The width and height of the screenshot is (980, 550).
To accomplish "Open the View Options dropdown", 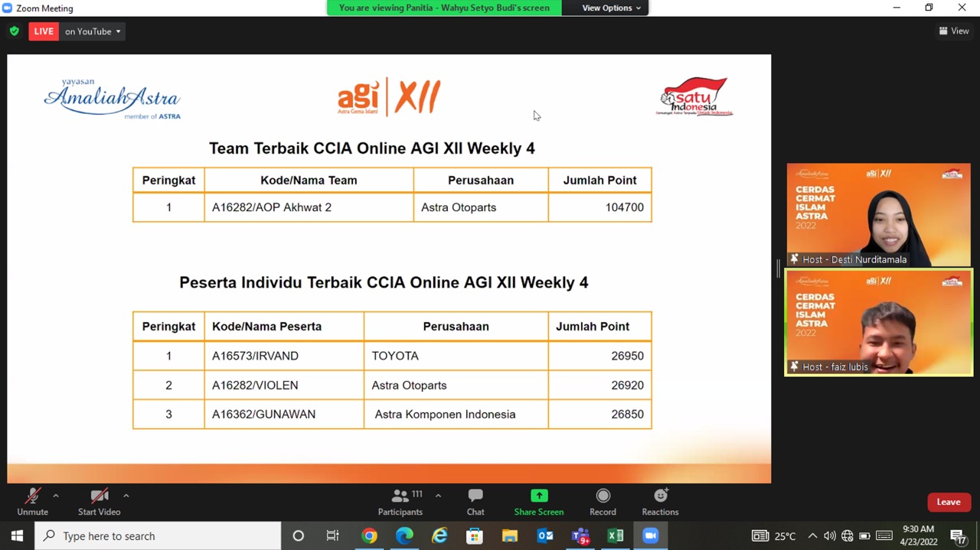I will (x=611, y=8).
